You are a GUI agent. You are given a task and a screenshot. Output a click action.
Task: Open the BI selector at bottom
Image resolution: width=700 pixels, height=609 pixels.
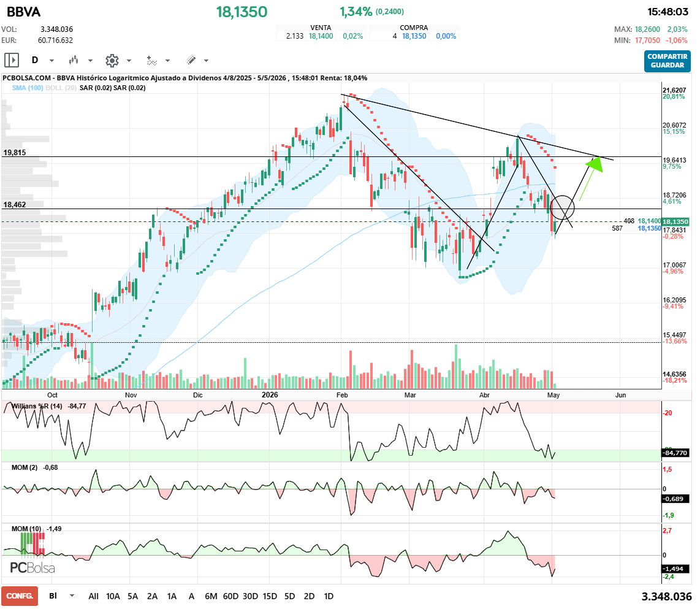pyautogui.click(x=53, y=596)
